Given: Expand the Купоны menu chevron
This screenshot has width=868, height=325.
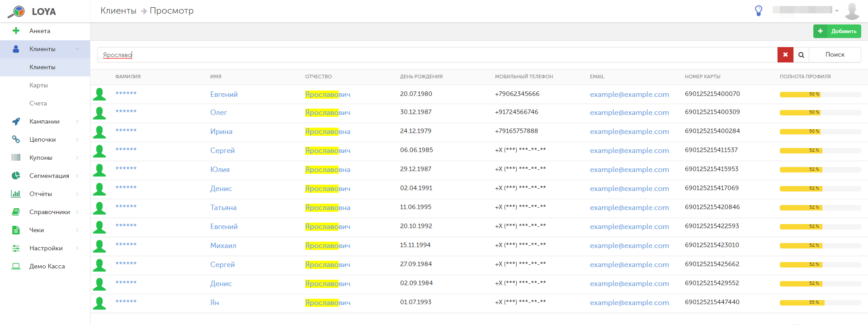Looking at the screenshot, I should point(77,158).
